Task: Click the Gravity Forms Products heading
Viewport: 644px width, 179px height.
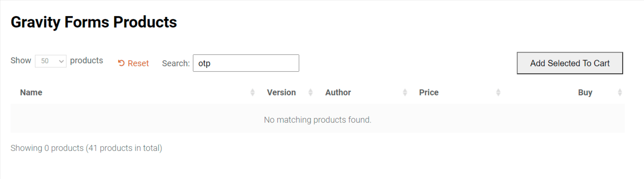Action: 94,22
